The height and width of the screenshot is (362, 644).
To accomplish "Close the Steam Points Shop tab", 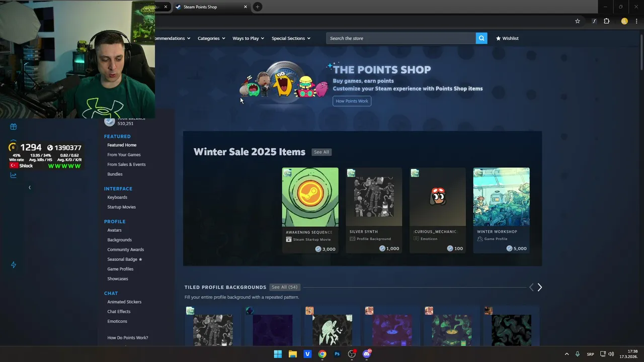I will tap(246, 7).
